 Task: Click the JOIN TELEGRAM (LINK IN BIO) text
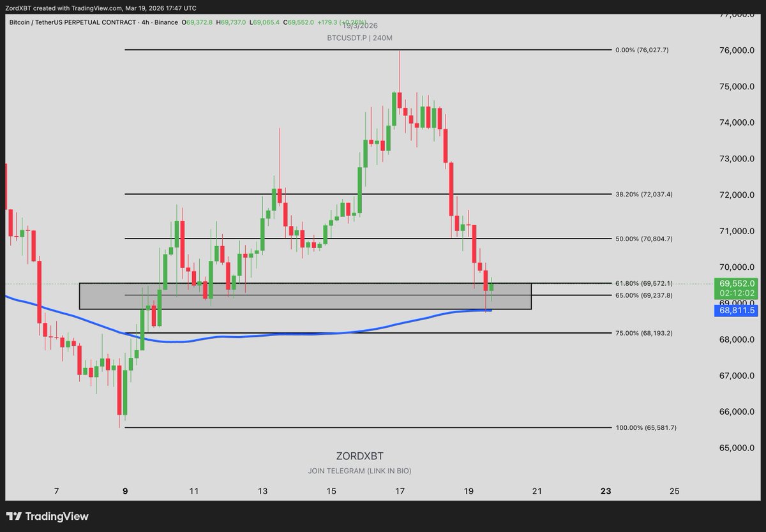click(x=359, y=471)
